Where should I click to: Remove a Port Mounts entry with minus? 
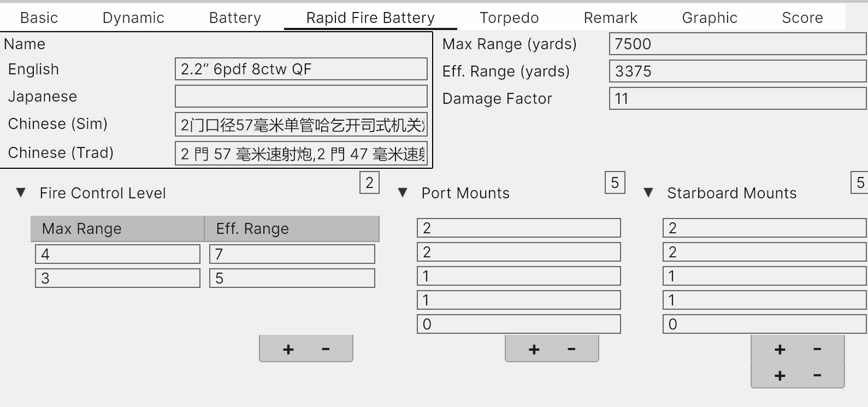click(x=571, y=350)
